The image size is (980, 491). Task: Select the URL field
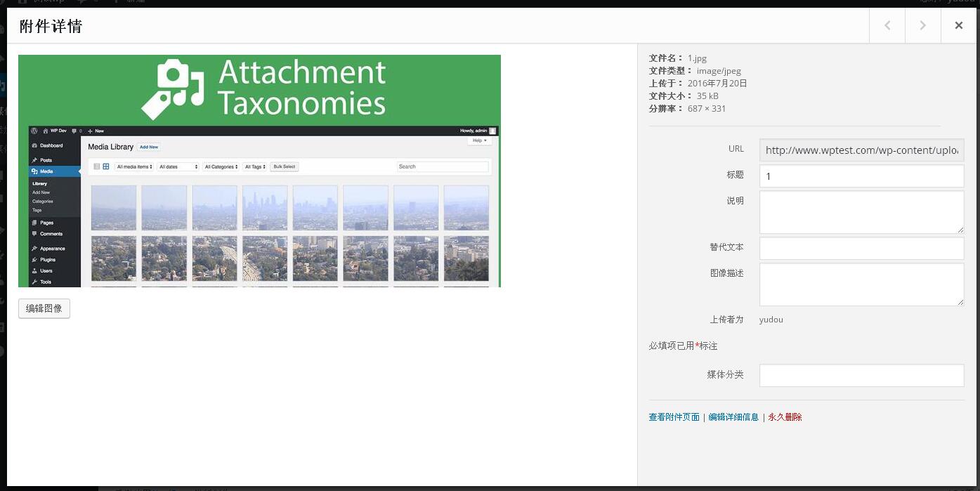[x=861, y=150]
